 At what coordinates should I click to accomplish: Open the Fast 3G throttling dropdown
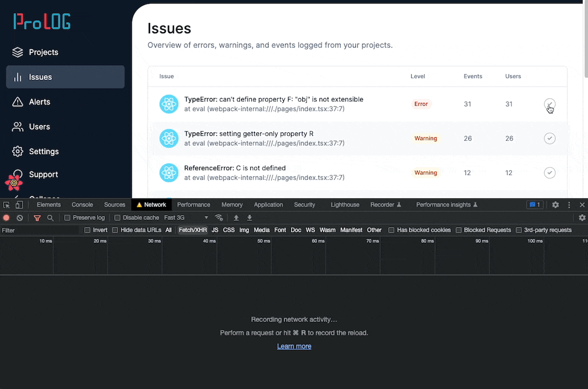(x=186, y=218)
